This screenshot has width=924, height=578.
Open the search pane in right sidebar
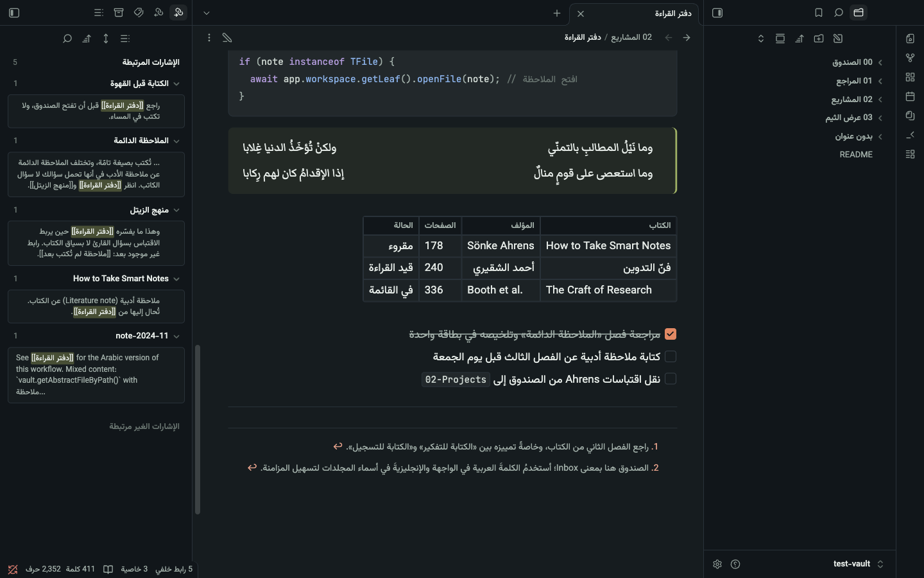click(839, 13)
